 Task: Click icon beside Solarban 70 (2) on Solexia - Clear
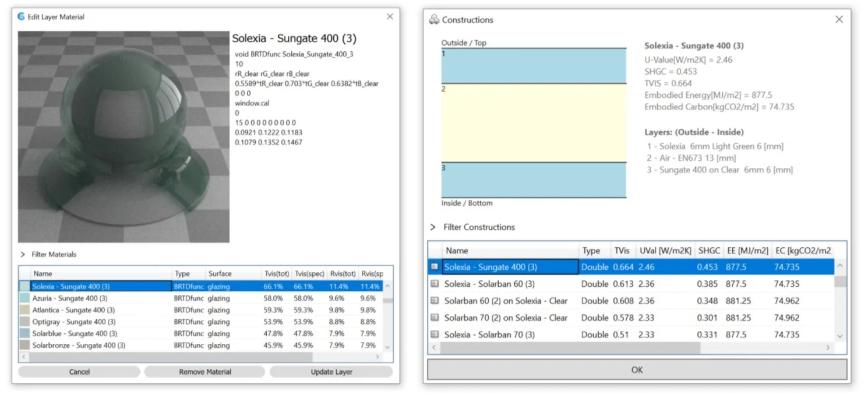[x=435, y=318]
